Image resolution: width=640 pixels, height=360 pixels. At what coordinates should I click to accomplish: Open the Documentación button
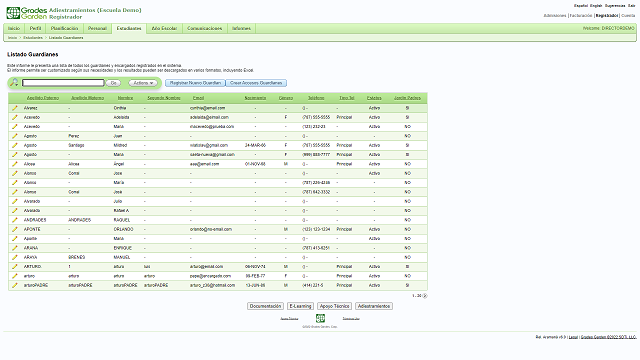(x=265, y=306)
